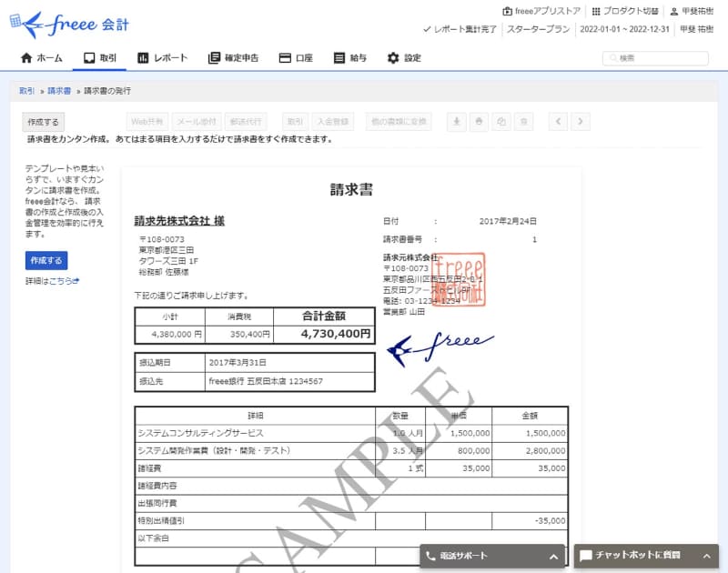Click Web共有 in the toolbar
Viewport: 728px width, 573px height.
click(150, 121)
